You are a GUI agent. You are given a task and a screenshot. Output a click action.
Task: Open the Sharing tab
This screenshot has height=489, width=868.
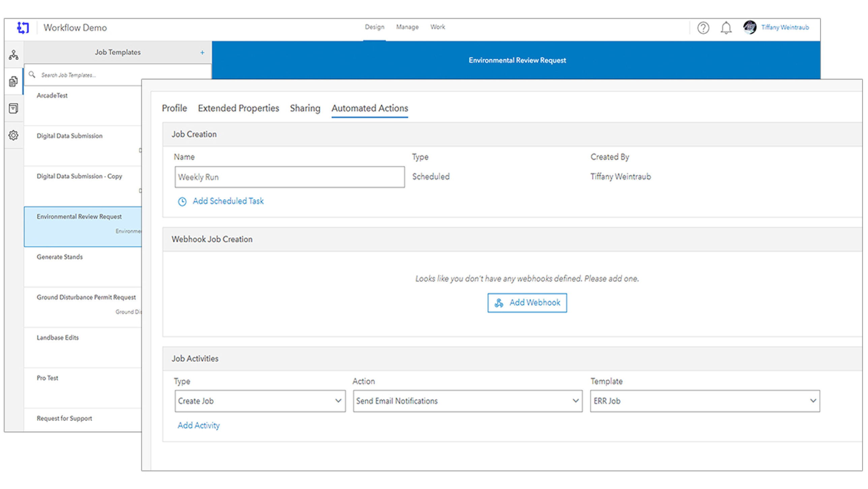[x=305, y=108]
